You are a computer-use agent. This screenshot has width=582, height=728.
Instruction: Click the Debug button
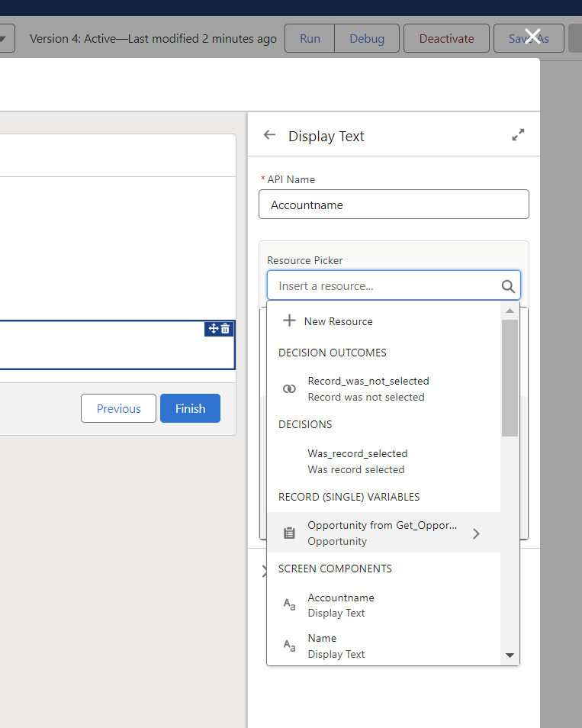point(367,38)
